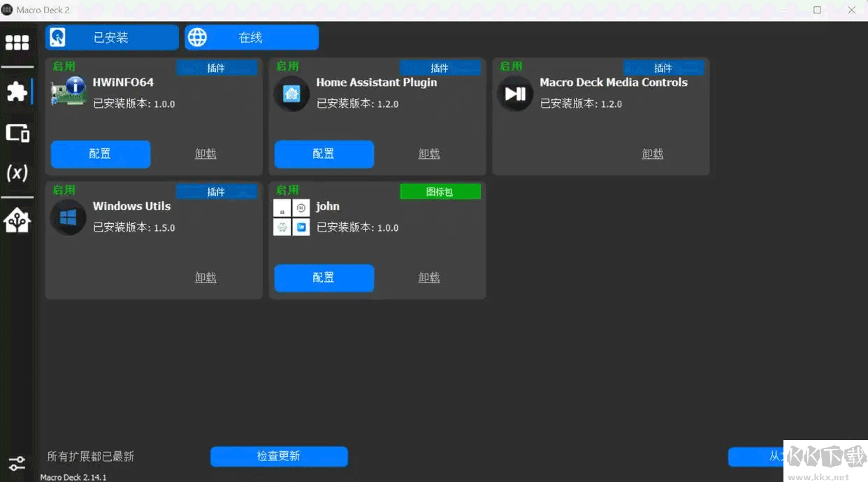868x482 pixels.
Task: Click 已安装版本: 1.5.0 under Windows Utils
Action: point(134,227)
